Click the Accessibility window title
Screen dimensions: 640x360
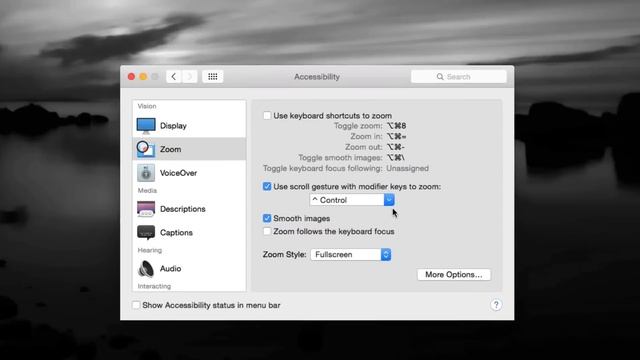pyautogui.click(x=317, y=77)
